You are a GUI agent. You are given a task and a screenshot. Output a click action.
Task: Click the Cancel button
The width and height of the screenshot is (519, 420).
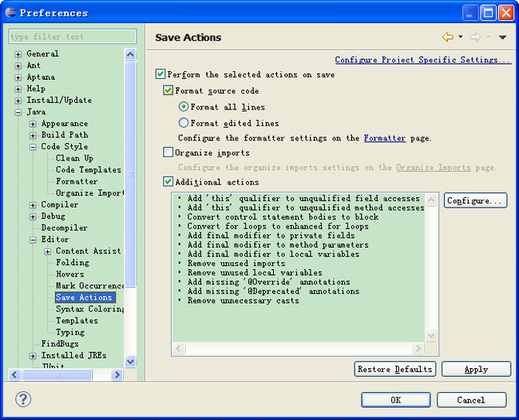[x=471, y=400]
